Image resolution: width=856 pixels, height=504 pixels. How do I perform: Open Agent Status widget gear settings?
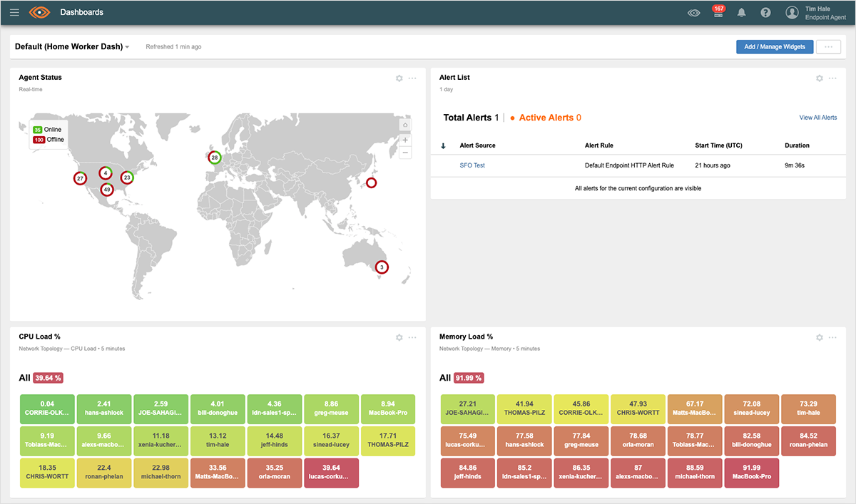[x=399, y=78]
